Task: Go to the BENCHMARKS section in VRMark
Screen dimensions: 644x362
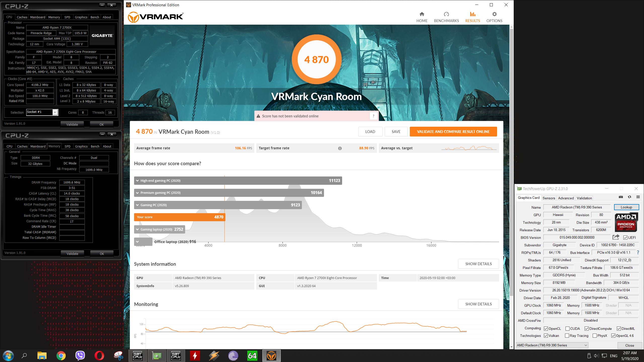Action: 446,17
